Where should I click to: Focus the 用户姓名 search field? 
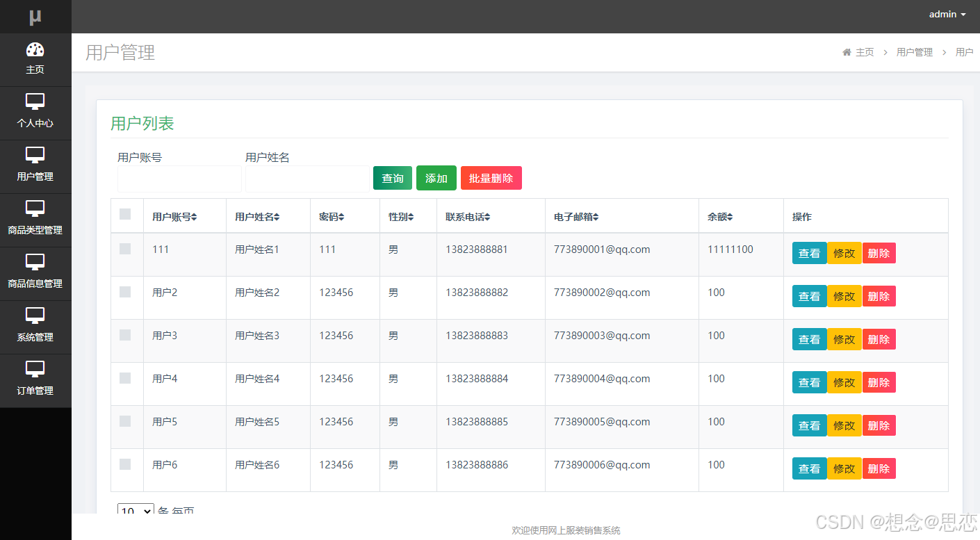307,179
